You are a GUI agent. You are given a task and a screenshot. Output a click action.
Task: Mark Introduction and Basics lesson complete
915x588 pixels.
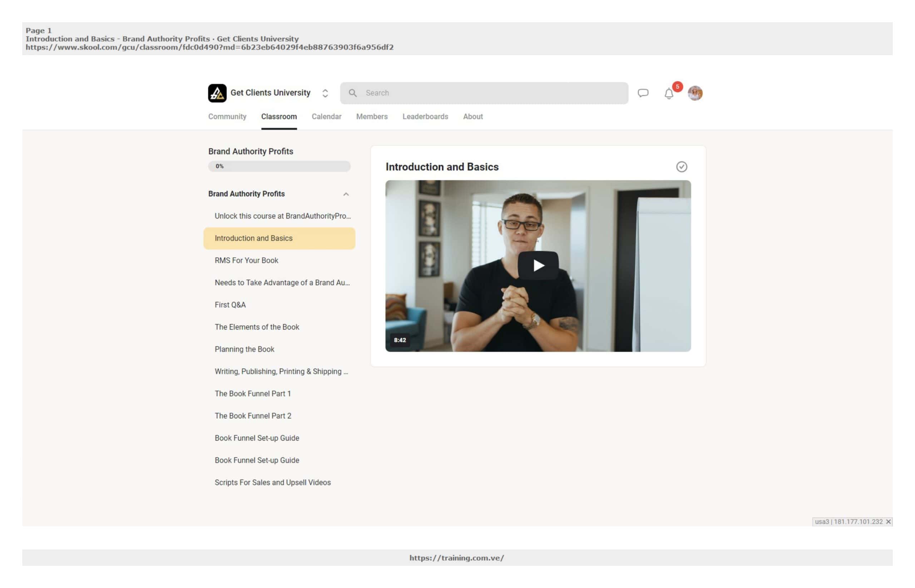tap(681, 167)
